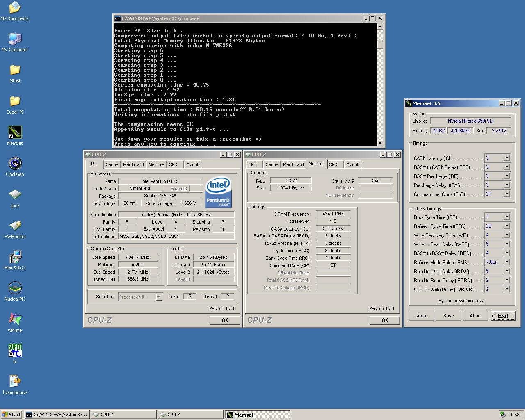Click the system tray icon near clock
Image resolution: width=525 pixels, height=420 pixels.
tap(503, 415)
